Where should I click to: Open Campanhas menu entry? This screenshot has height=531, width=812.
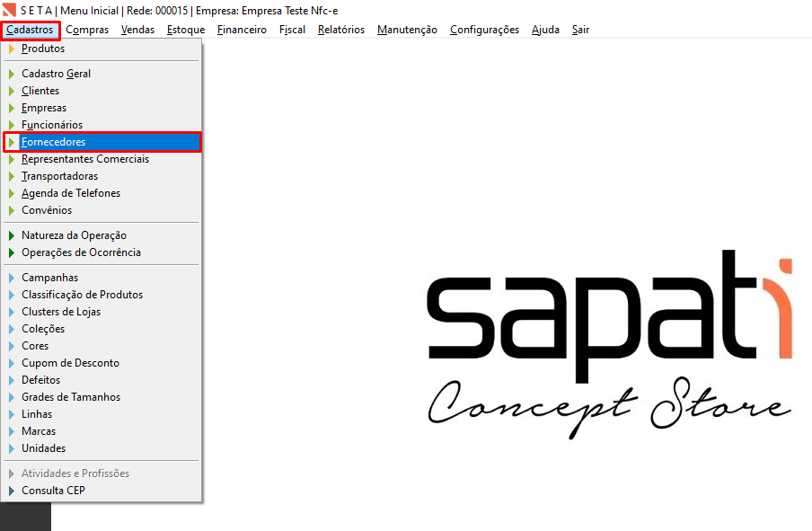point(101,278)
